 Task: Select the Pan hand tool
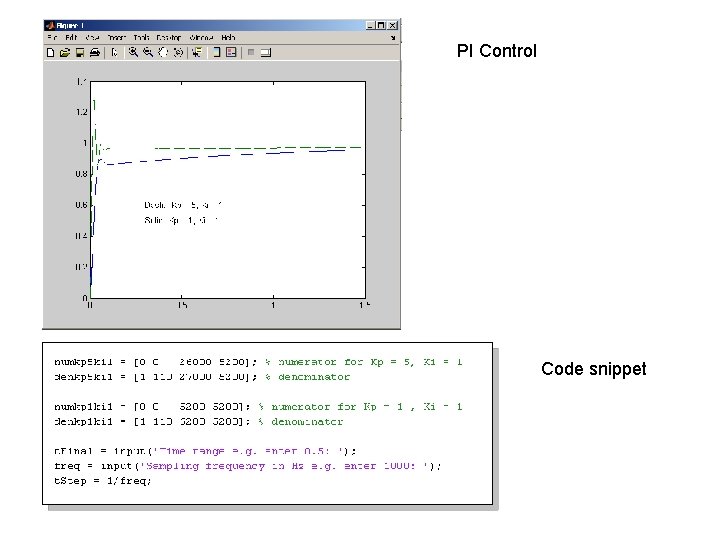[163, 52]
